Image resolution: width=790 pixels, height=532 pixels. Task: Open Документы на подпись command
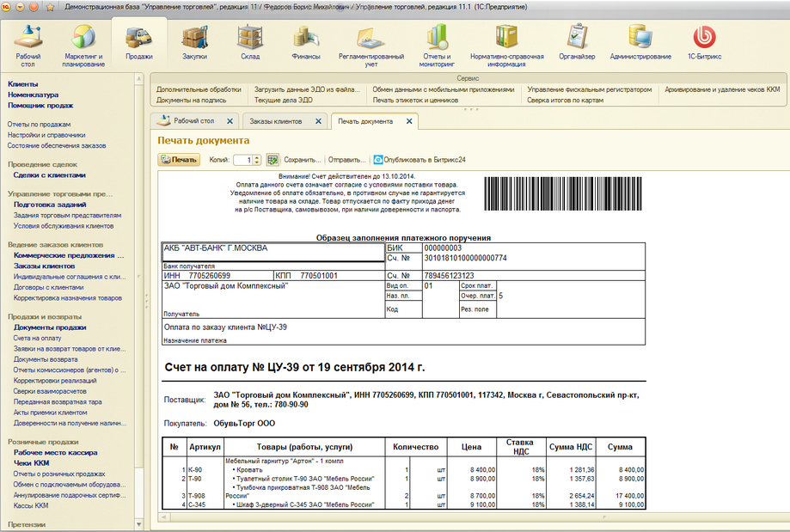tap(191, 100)
